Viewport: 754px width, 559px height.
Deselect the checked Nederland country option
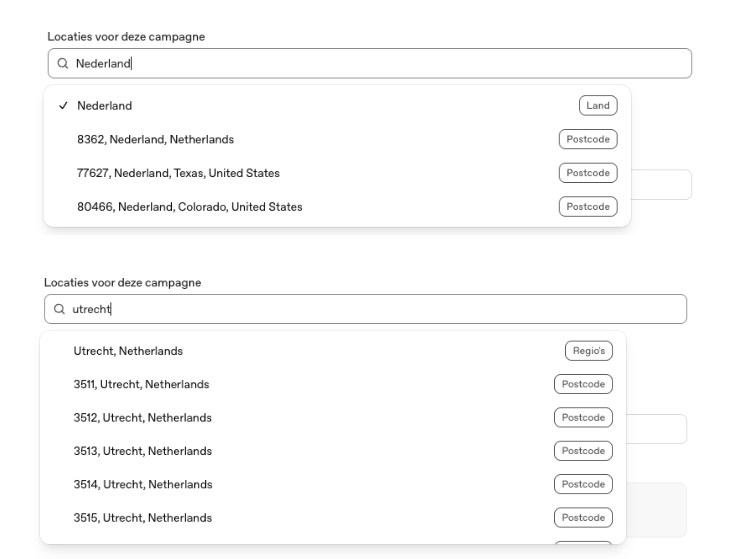pyautogui.click(x=337, y=106)
